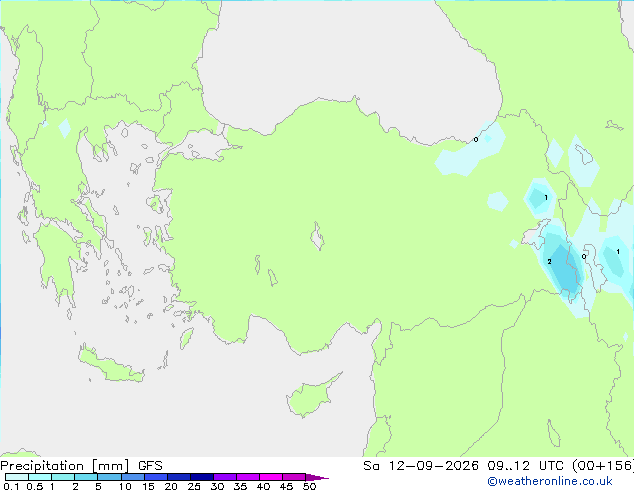Pick the 25 mm dark navy legend swatch

(201, 477)
